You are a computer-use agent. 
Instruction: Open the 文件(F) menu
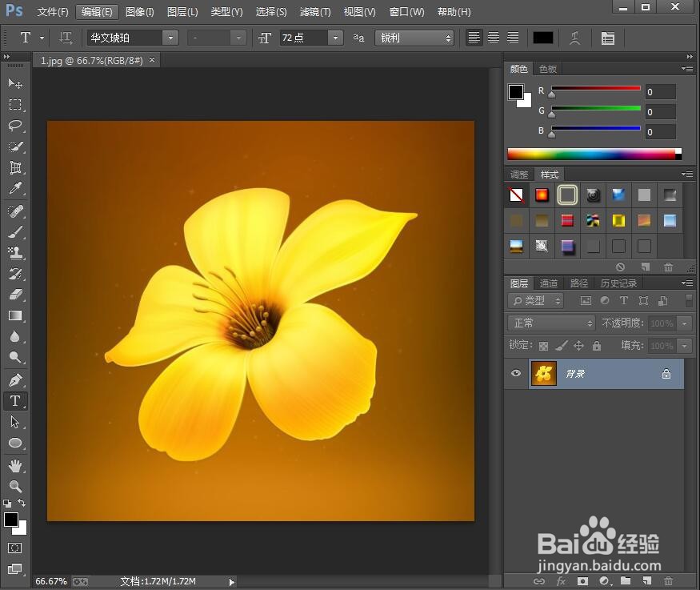(53, 12)
